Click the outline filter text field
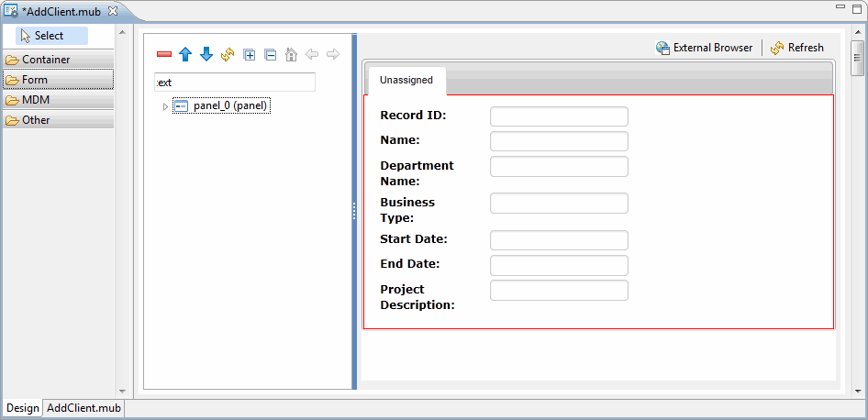This screenshot has width=868, height=420. [x=235, y=83]
